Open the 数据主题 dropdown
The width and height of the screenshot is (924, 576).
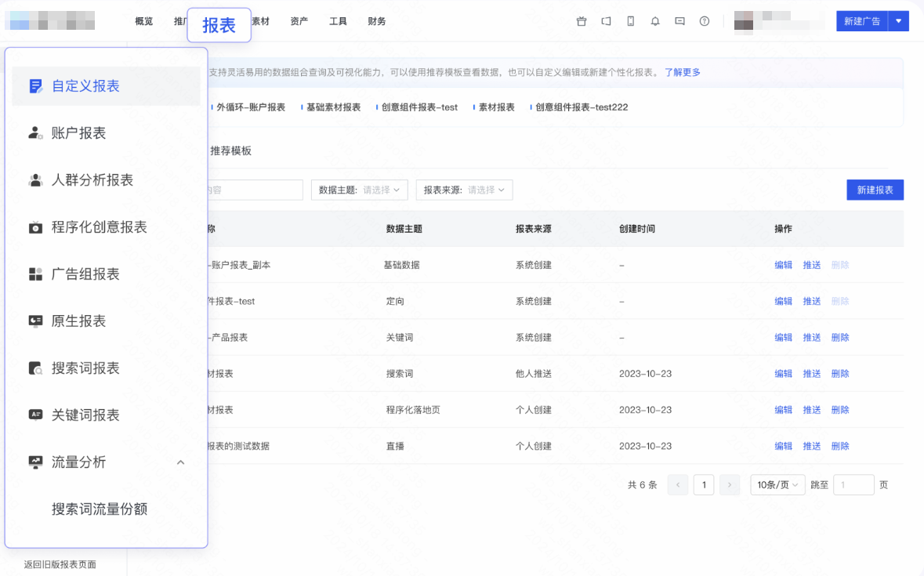pos(359,190)
